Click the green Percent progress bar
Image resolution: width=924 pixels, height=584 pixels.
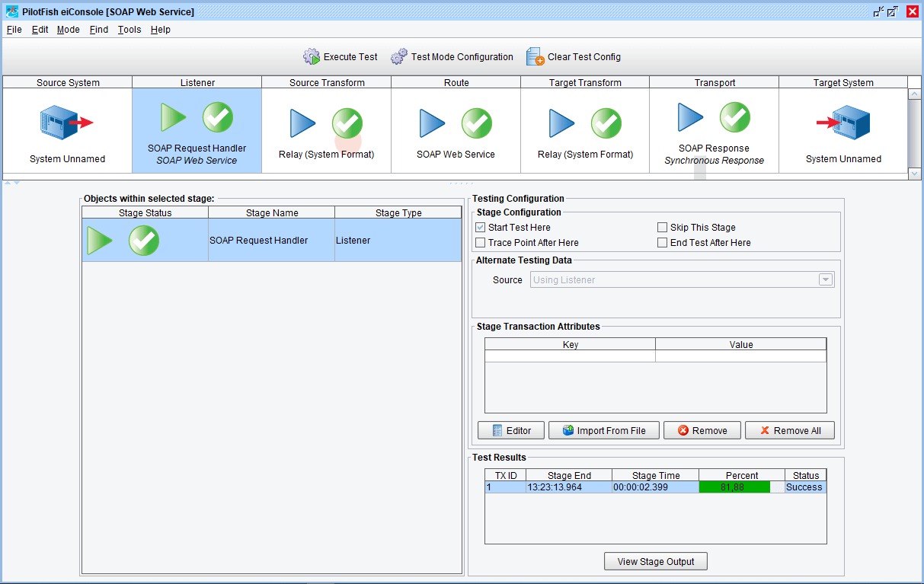(x=734, y=487)
